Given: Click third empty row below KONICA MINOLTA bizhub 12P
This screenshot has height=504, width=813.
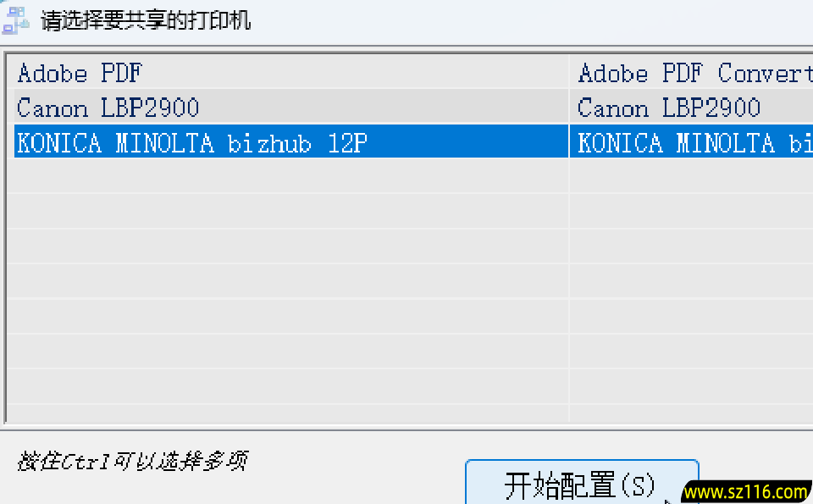Looking at the screenshot, I should coord(288,246).
